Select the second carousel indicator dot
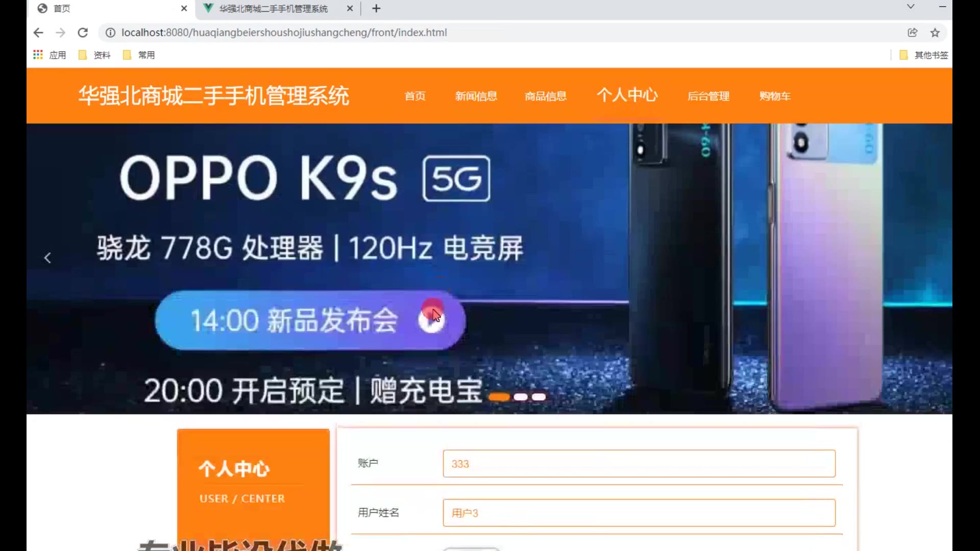The height and width of the screenshot is (551, 980). (x=521, y=397)
